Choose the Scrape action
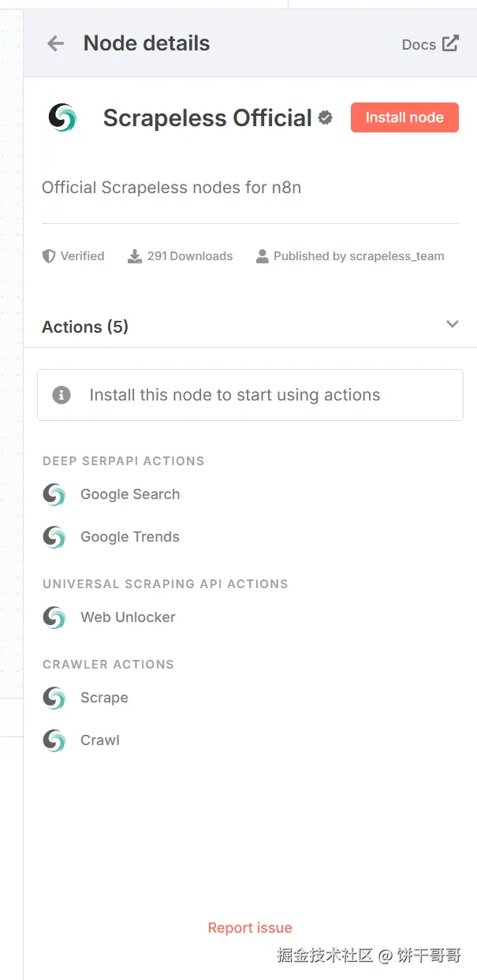 pos(104,698)
